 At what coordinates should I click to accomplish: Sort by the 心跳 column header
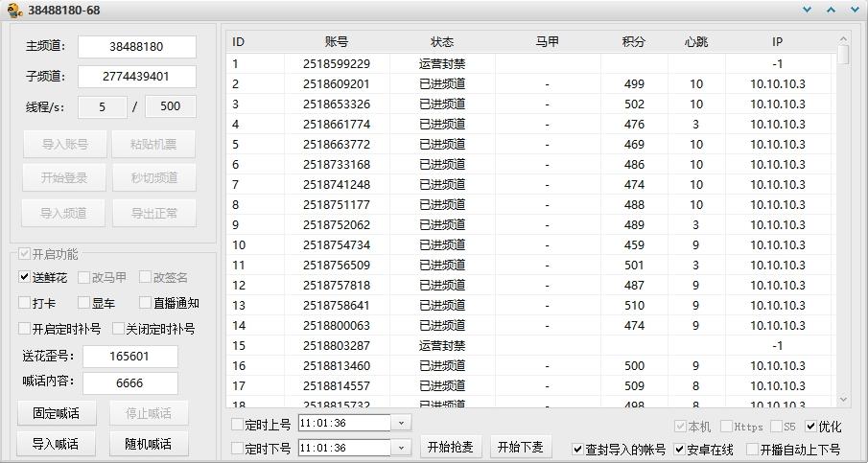[x=696, y=42]
